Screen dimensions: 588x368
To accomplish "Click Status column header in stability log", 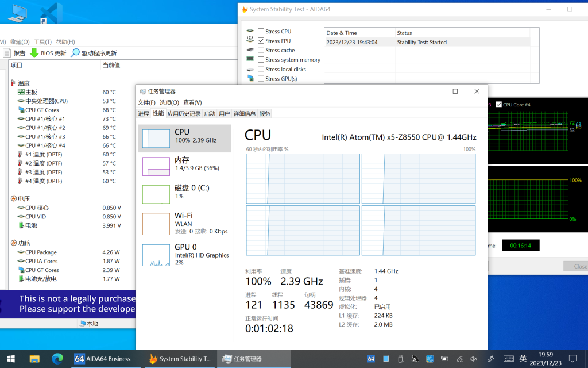I will point(462,33).
